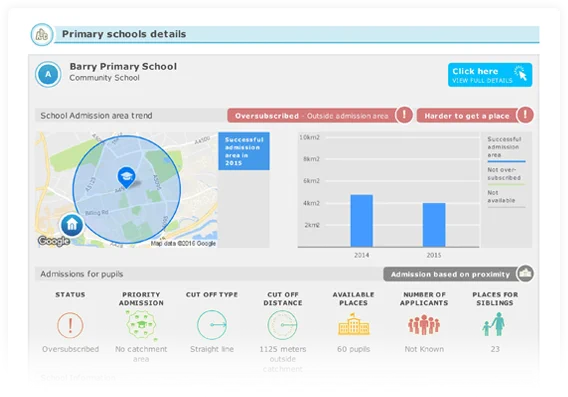Click the Community School subtitle
This screenshot has width=568, height=397.
(x=104, y=78)
